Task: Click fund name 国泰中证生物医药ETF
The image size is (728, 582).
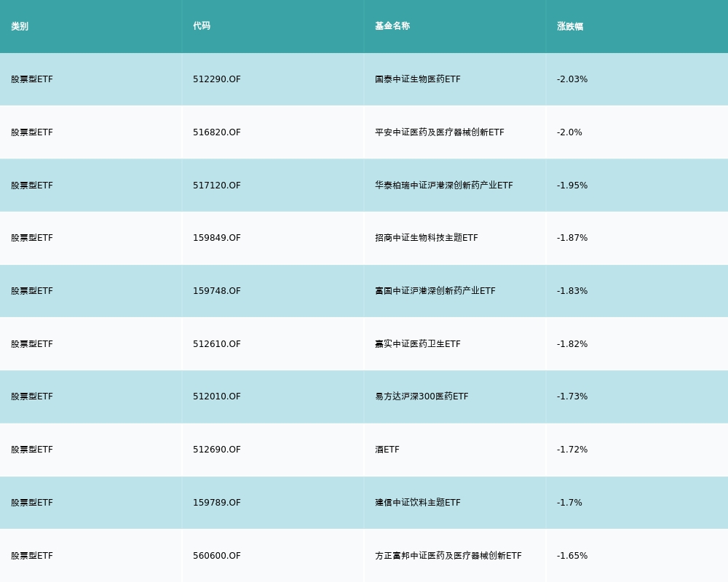Action: coord(418,79)
